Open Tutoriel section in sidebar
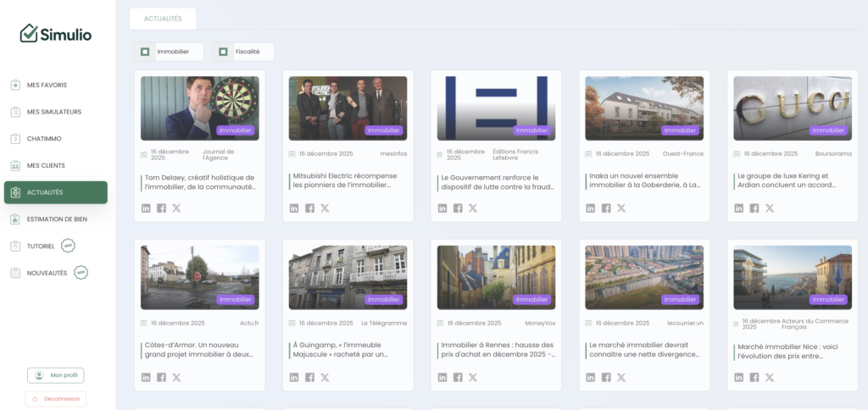Screen dimensions: 868x410 point(41,247)
